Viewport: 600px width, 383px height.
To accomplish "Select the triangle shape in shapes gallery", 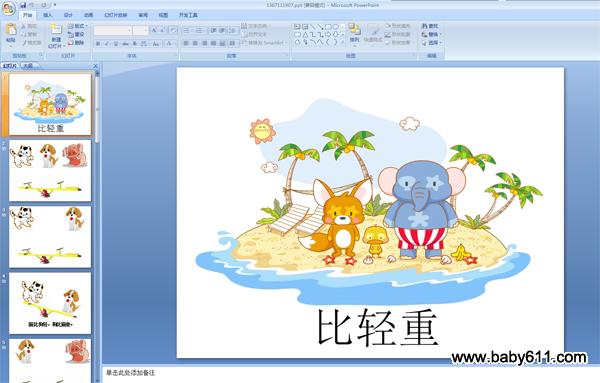I will pyautogui.click(x=305, y=34).
